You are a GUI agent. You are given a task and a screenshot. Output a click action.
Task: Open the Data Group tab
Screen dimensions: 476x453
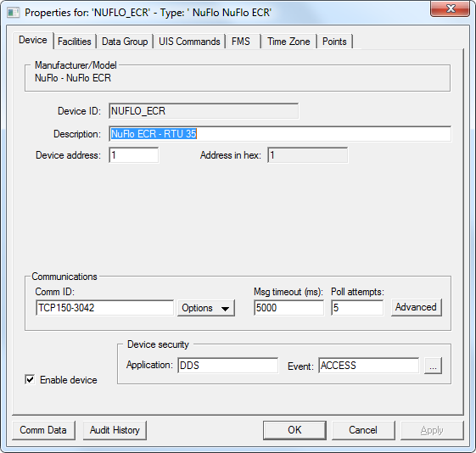[125, 42]
